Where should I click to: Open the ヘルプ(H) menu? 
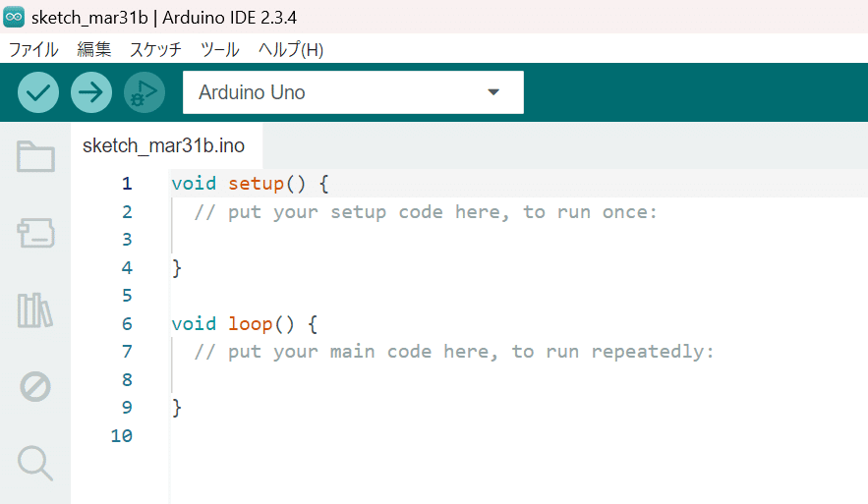[x=291, y=50]
